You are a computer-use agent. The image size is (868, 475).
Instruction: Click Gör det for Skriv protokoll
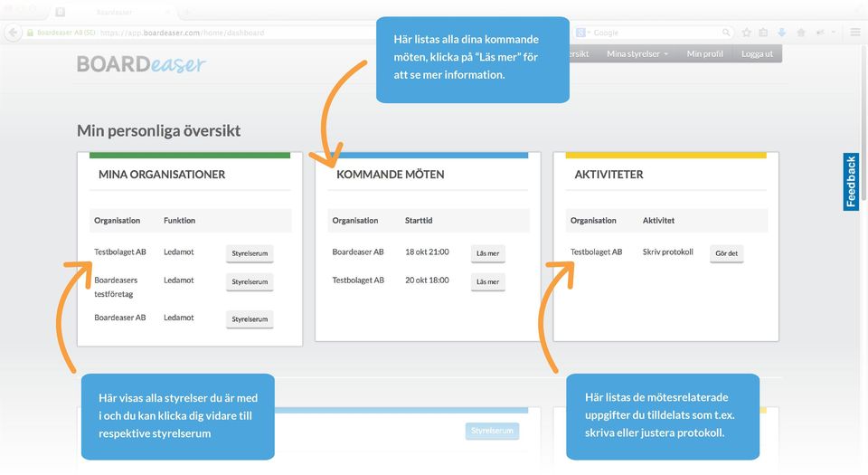click(x=726, y=253)
